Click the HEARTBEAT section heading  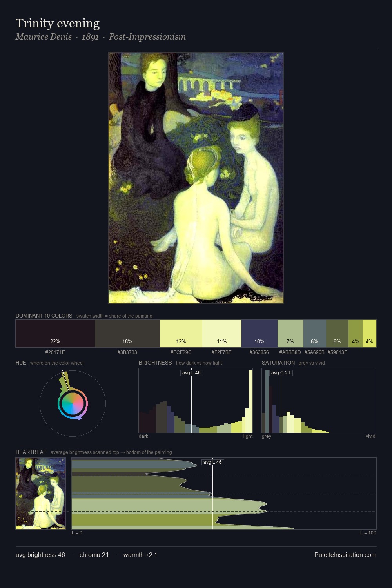[x=31, y=452]
